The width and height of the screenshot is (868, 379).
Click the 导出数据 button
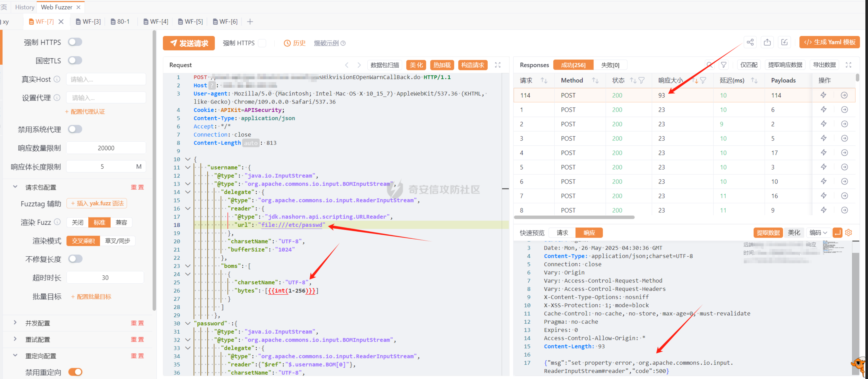coord(824,65)
